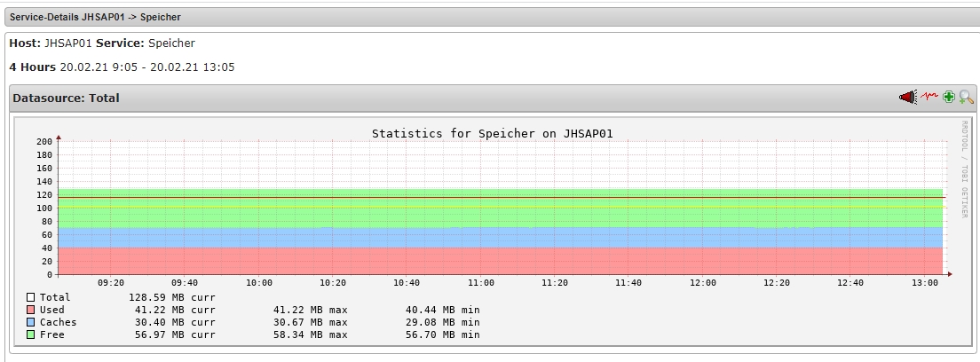Click the Speicher service name
The width and height of the screenshot is (980, 362).
pyautogui.click(x=171, y=43)
